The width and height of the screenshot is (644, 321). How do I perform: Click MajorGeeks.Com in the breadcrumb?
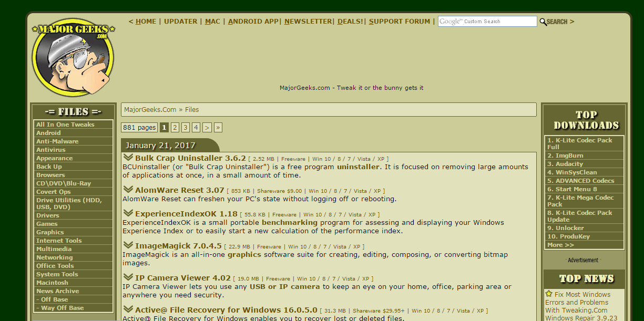pyautogui.click(x=150, y=110)
